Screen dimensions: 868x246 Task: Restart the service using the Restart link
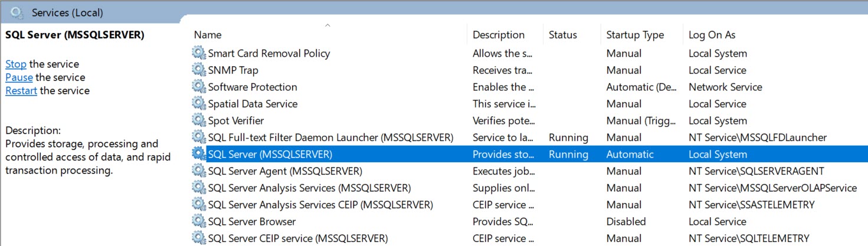[21, 91]
